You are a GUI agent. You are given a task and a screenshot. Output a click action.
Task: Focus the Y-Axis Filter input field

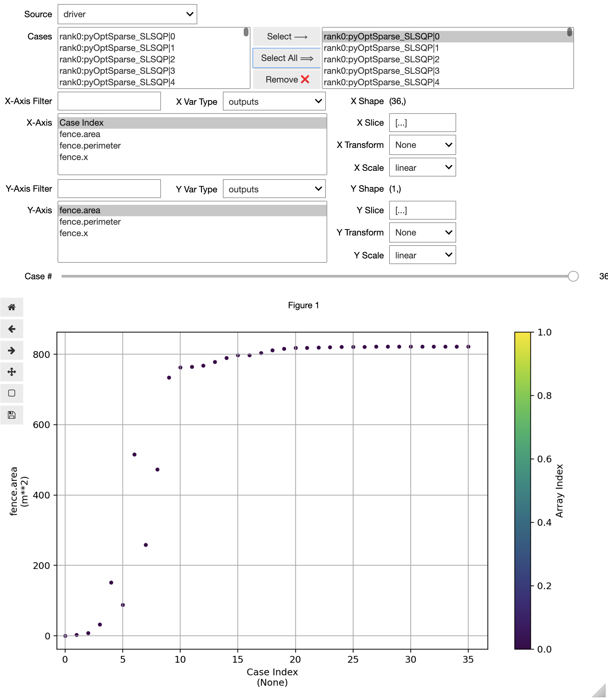point(109,189)
